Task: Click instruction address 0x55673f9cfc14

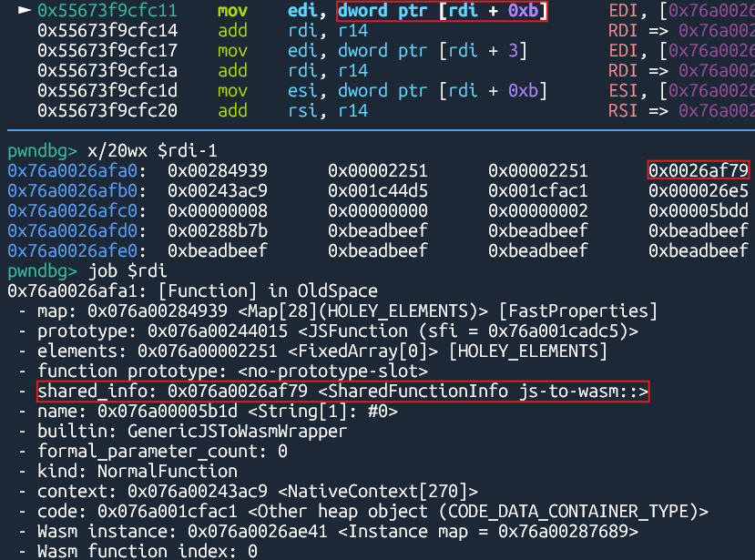Action: point(101,31)
